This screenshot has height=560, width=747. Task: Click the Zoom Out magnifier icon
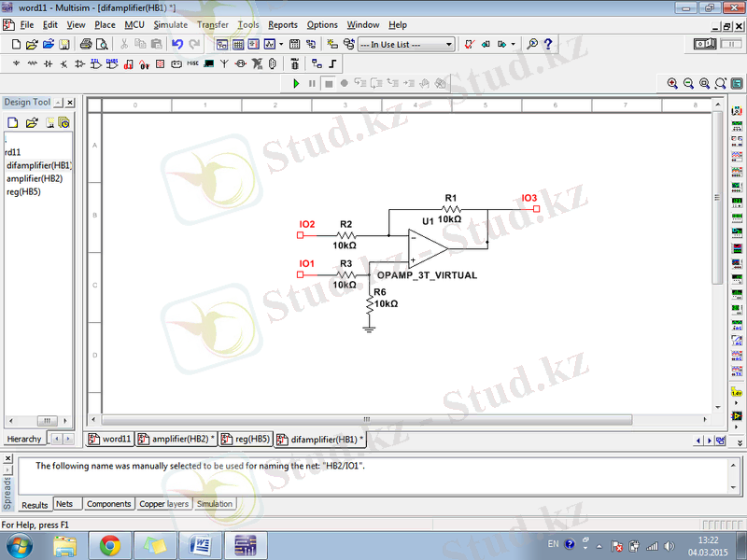pos(688,83)
